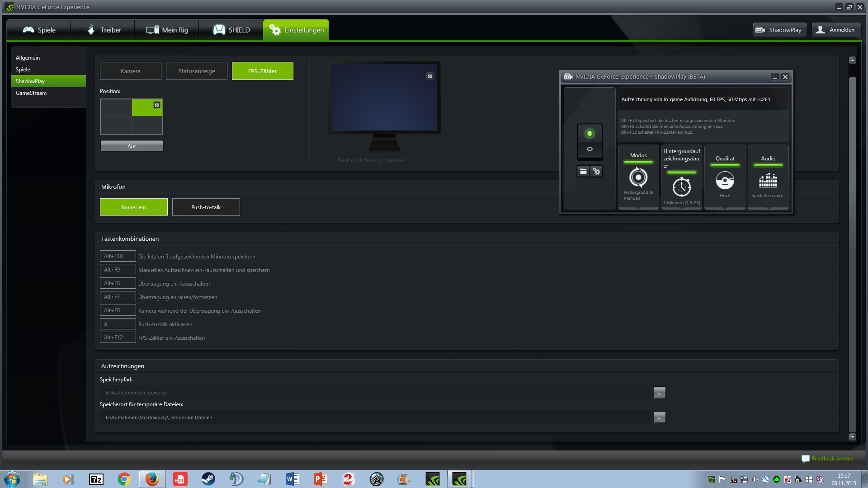Expand the Modus dropdown tile
This screenshot has height=488, width=868.
coord(638,177)
